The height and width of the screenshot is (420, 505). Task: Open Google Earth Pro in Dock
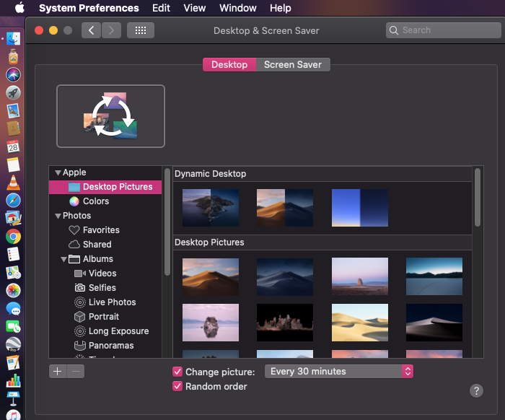pyautogui.click(x=13, y=345)
